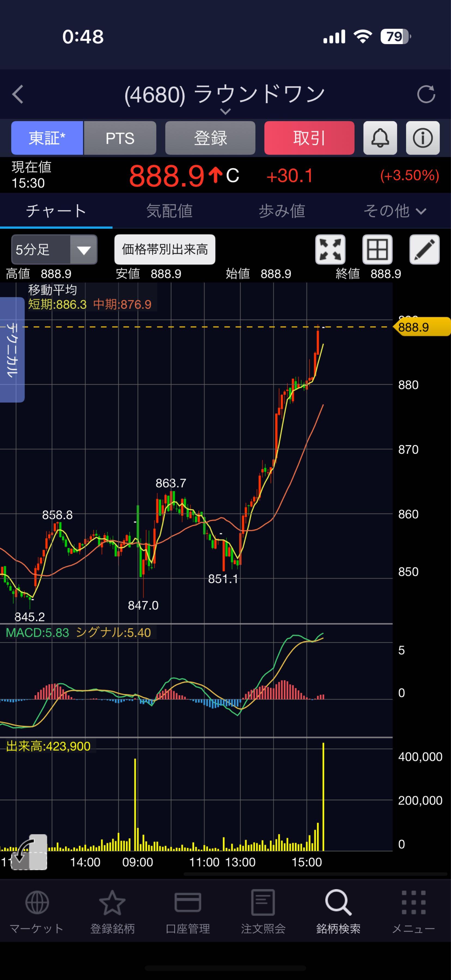The width and height of the screenshot is (451, 980).
Task: Tap the 09:00 time axis label
Action: coord(137,862)
